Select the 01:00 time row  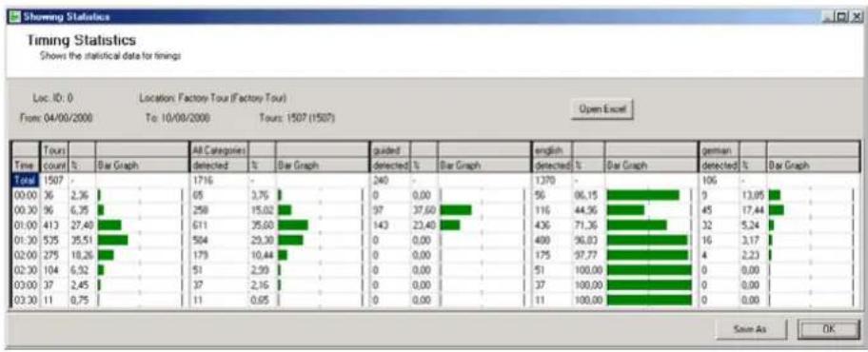pyautogui.click(x=26, y=225)
